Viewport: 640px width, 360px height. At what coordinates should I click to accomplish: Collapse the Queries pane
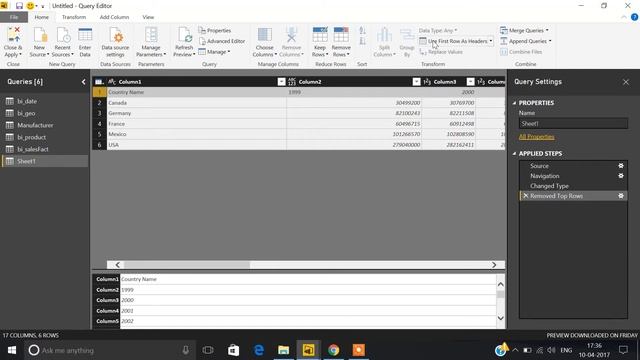tap(83, 82)
